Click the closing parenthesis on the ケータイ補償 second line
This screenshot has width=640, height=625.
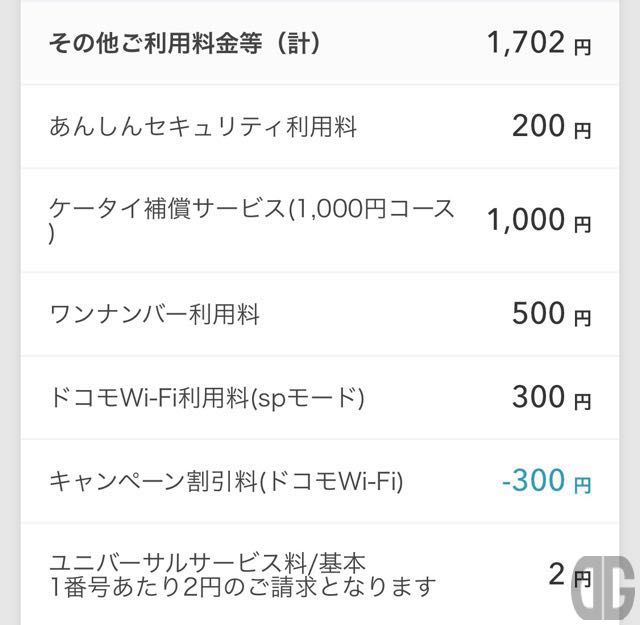point(51,234)
